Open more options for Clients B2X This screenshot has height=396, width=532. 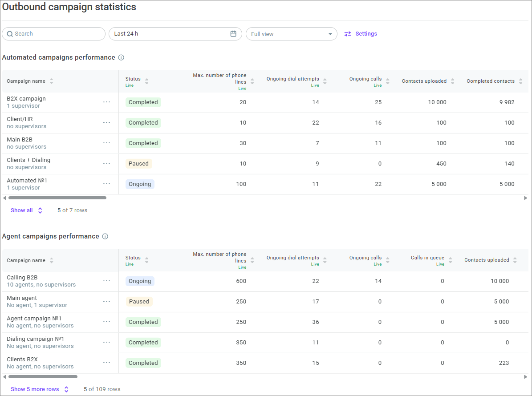106,363
